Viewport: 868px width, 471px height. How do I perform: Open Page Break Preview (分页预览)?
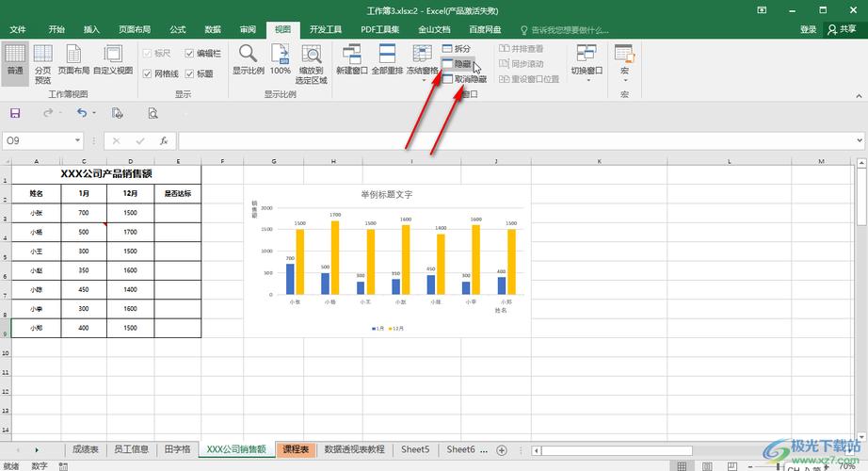[x=42, y=64]
